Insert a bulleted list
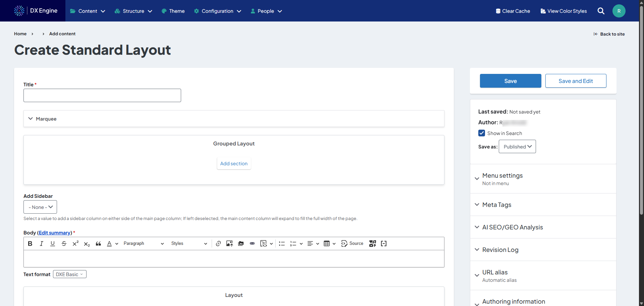Viewport: 644px width, 306px height. pos(282,244)
